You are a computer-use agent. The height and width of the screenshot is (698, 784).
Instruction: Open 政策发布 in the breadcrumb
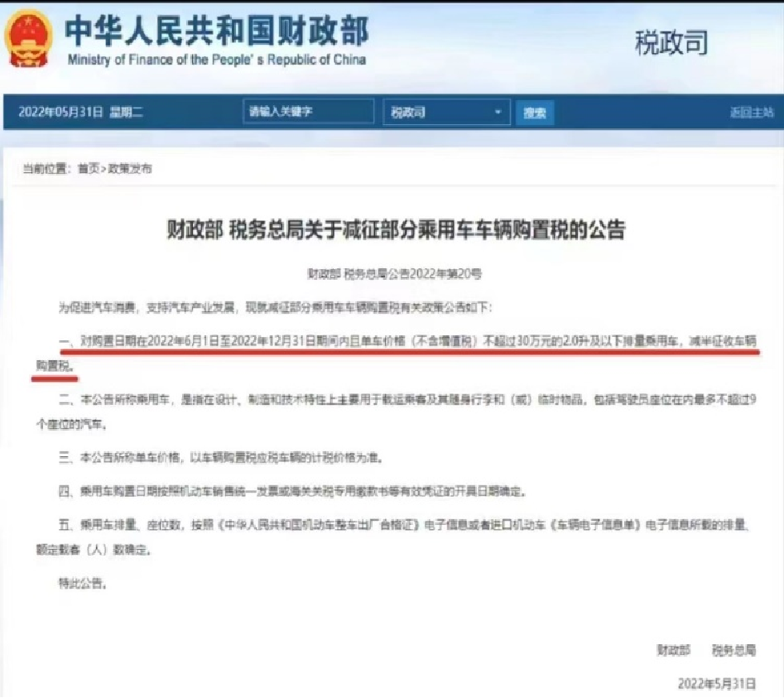tap(130, 169)
